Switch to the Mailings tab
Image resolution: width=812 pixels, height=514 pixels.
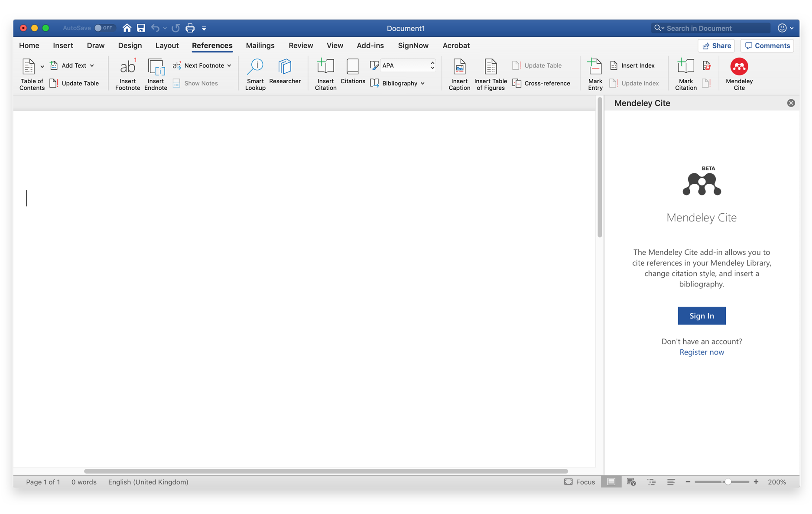[260, 46]
